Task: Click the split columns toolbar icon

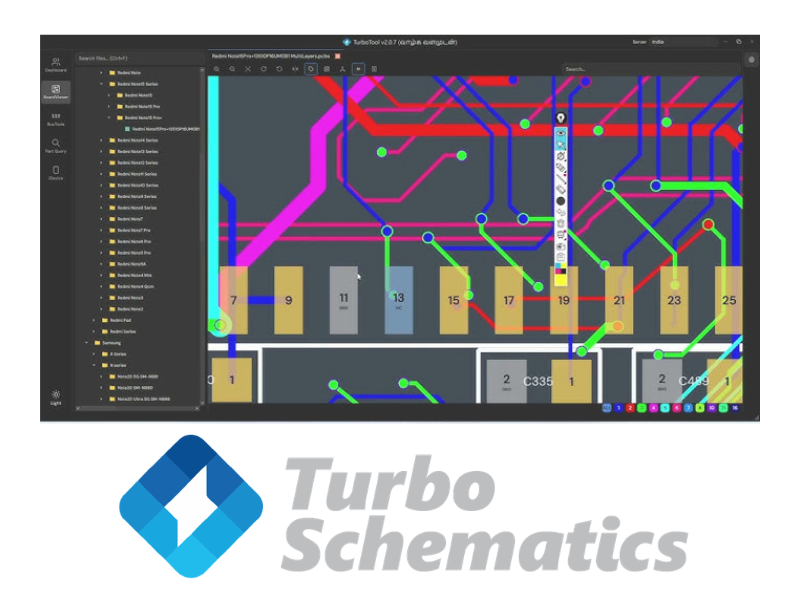Action: (x=374, y=69)
